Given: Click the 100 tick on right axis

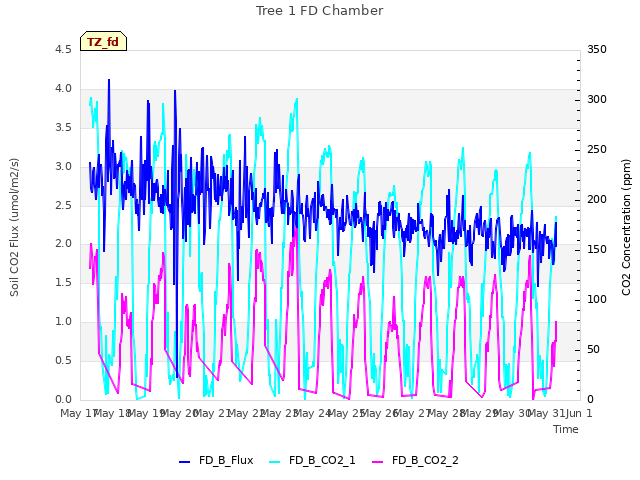Looking at the screenshot, I should pos(597,299).
